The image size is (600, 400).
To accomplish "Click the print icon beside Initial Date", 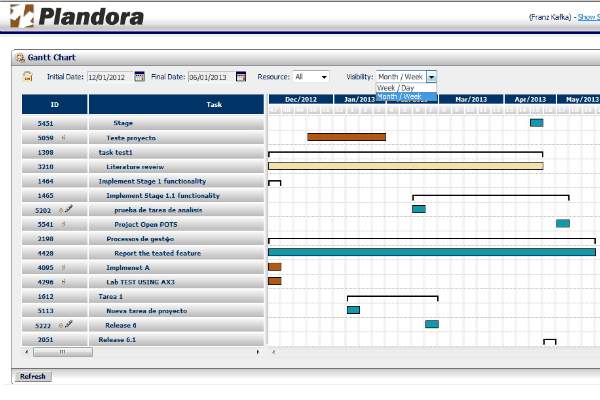I will (x=28, y=76).
